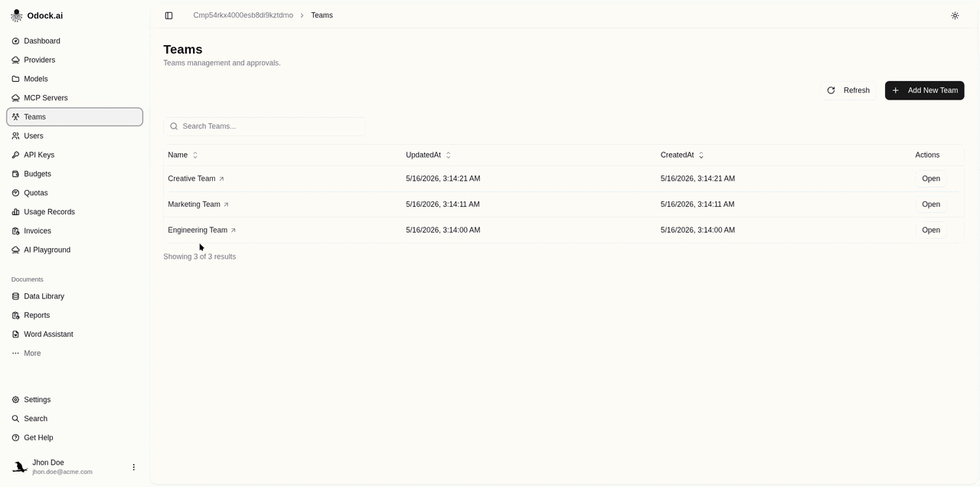Click the Settings gear icon
This screenshot has width=980, height=487.
(15, 400)
